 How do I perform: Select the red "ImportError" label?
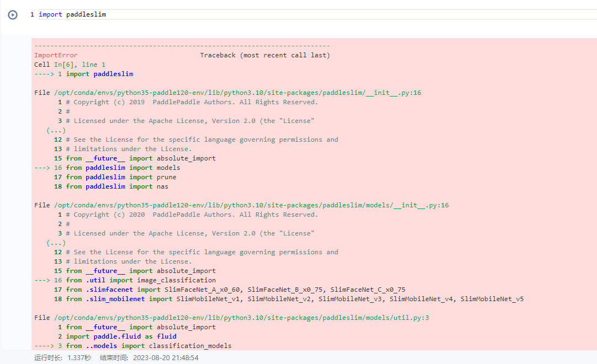(x=55, y=55)
